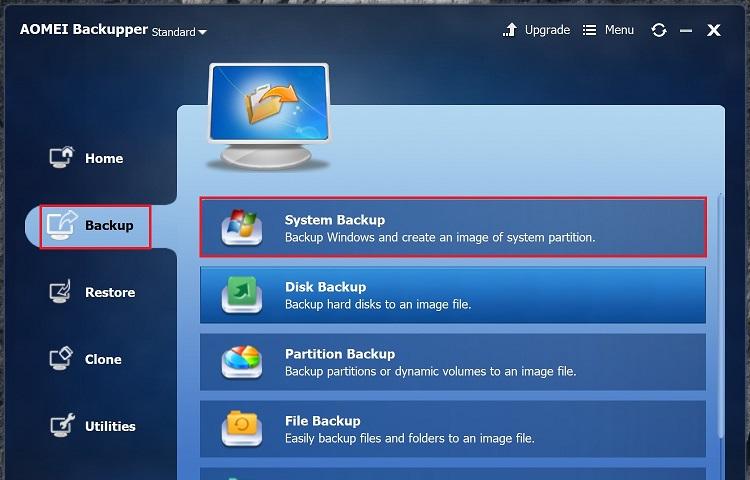Close the AOMEI Backupper window
This screenshot has height=480, width=750.
[x=714, y=31]
